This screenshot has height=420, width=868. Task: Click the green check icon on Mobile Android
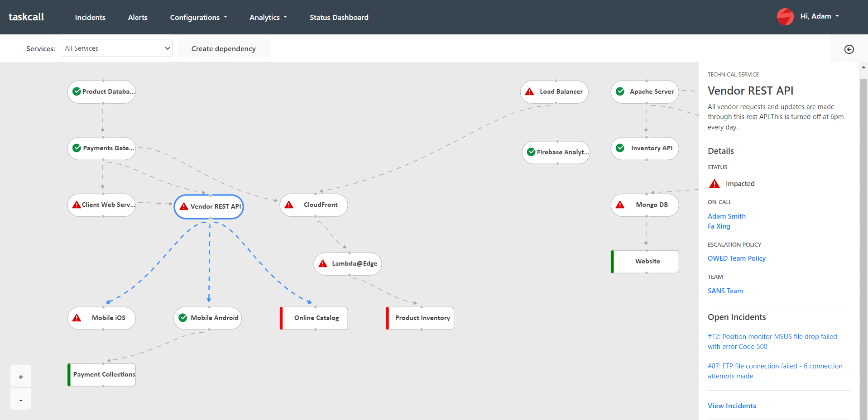tap(183, 318)
